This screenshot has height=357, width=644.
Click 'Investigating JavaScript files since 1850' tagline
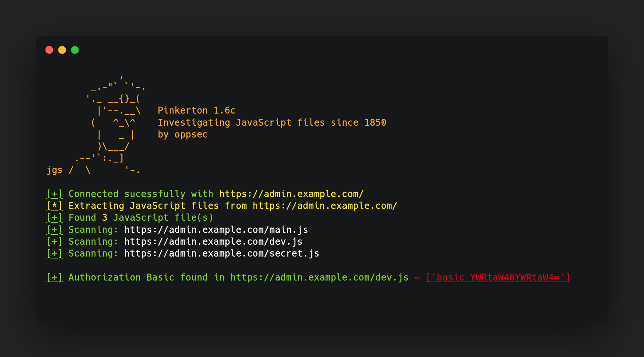tap(272, 123)
